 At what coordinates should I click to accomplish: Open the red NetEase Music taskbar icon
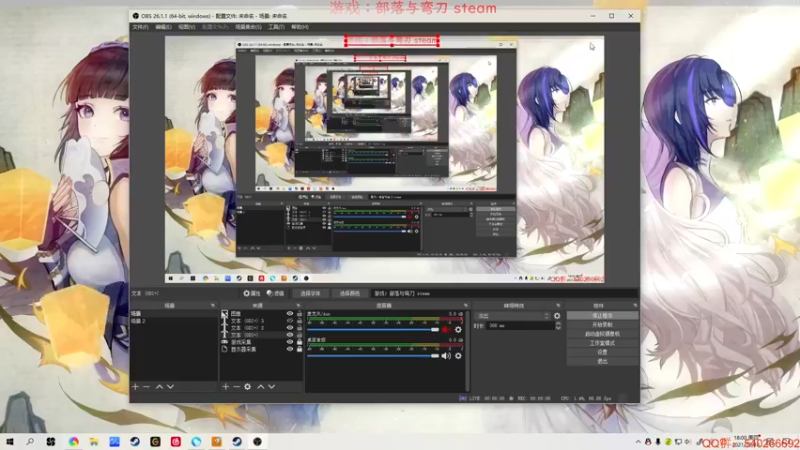176,441
